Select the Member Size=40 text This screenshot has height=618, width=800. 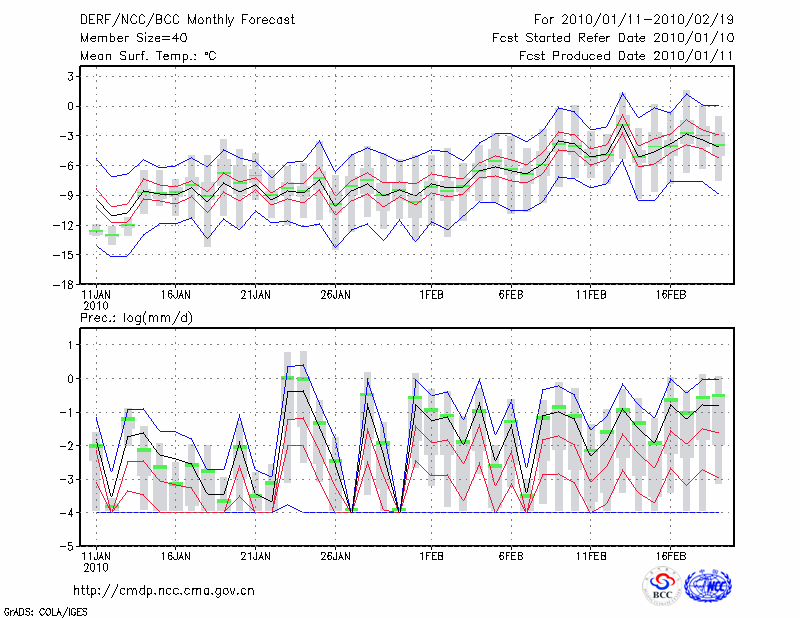tap(126, 38)
